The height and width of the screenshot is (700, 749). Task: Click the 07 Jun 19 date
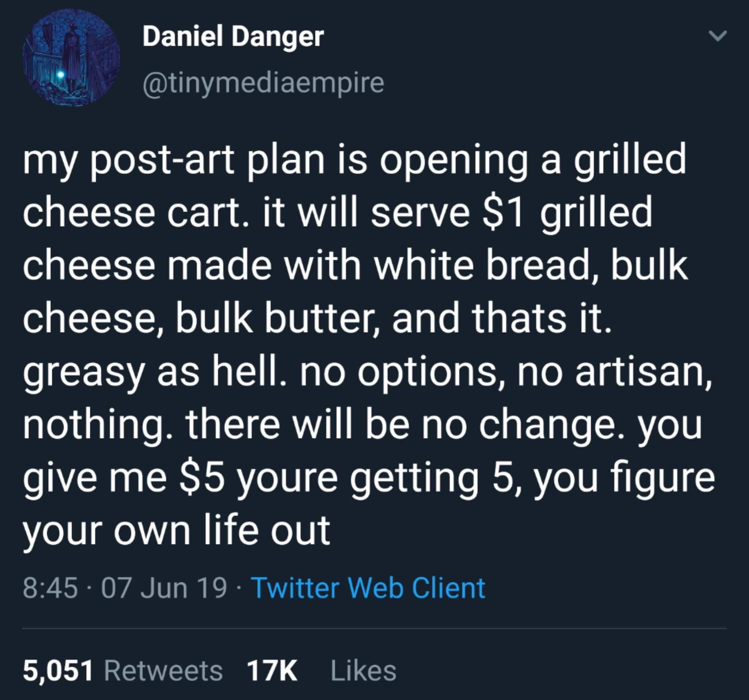pyautogui.click(x=164, y=588)
